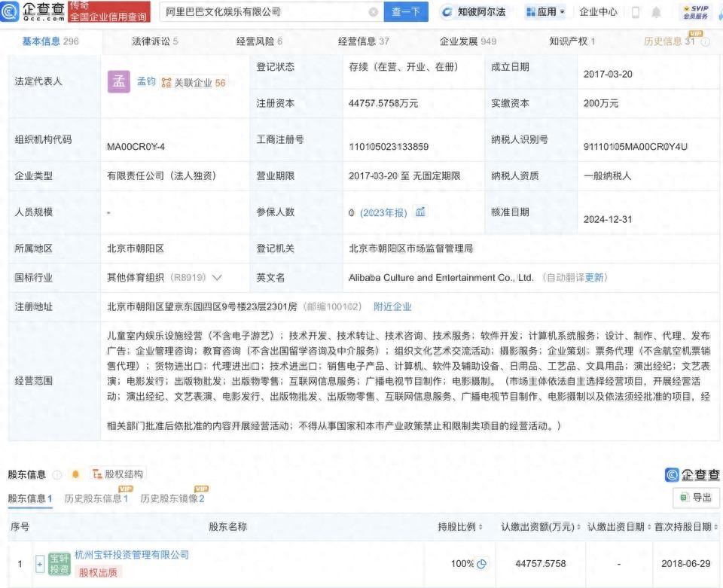Click the 股东信息 alert bell icon
This screenshot has width=723, height=588.
click(75, 474)
